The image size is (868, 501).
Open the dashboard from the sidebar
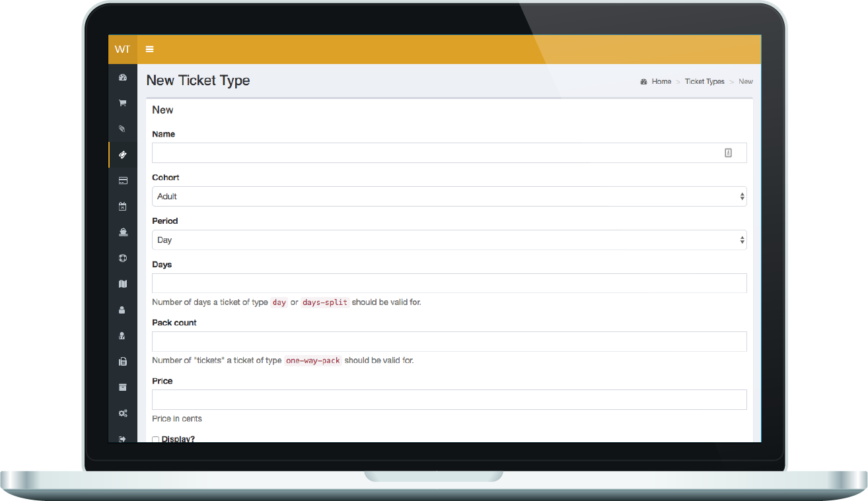(x=122, y=77)
